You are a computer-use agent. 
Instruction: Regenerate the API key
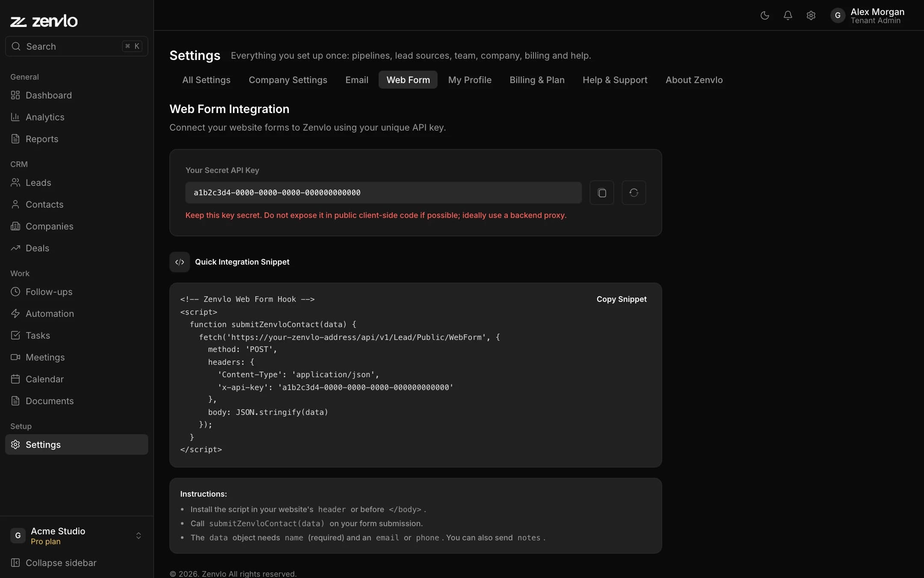(x=634, y=193)
